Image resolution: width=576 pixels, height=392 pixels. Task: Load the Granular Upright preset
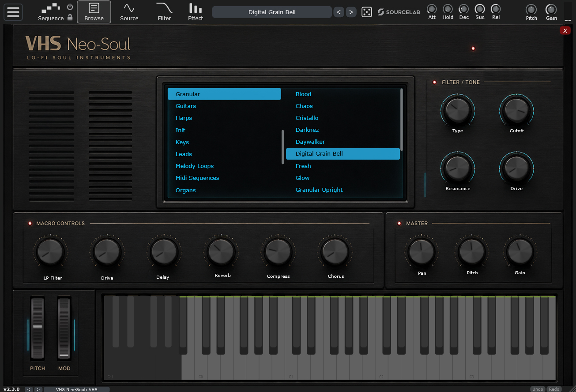pyautogui.click(x=343, y=190)
